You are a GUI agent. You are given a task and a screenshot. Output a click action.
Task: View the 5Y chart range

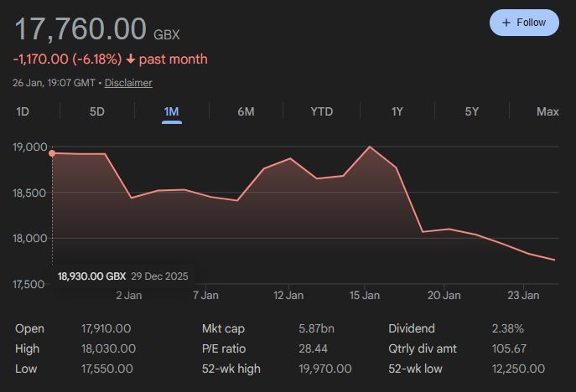coord(472,111)
